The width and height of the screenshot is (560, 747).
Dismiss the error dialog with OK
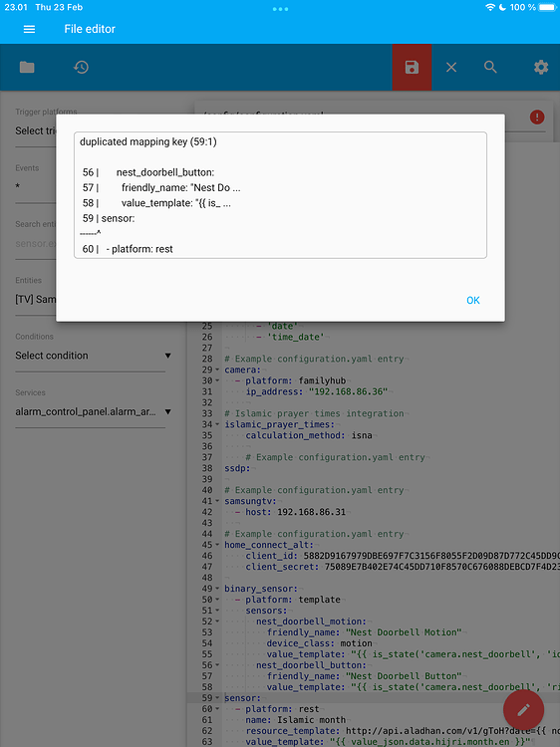pos(472,300)
